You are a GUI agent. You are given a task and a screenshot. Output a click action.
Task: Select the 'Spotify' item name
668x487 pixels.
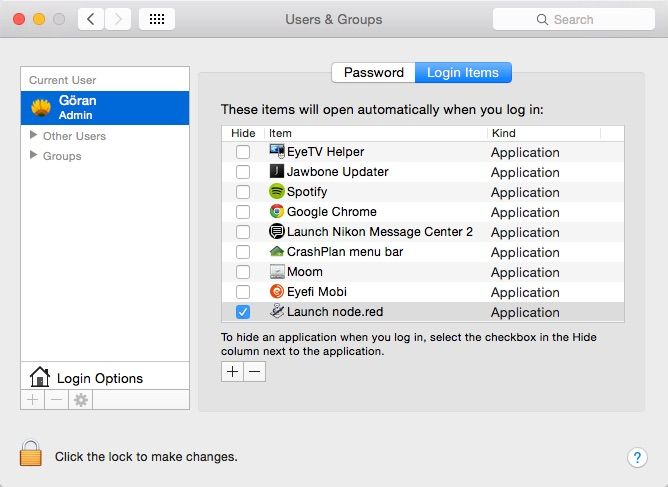(x=307, y=192)
